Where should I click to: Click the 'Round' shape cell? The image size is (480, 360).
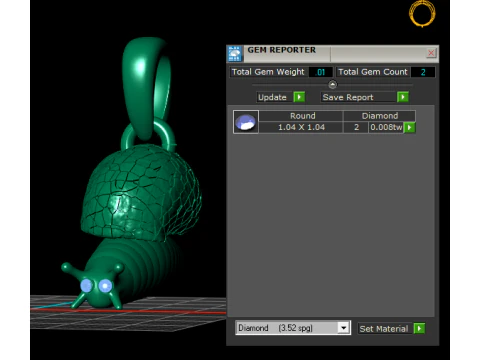coord(302,116)
